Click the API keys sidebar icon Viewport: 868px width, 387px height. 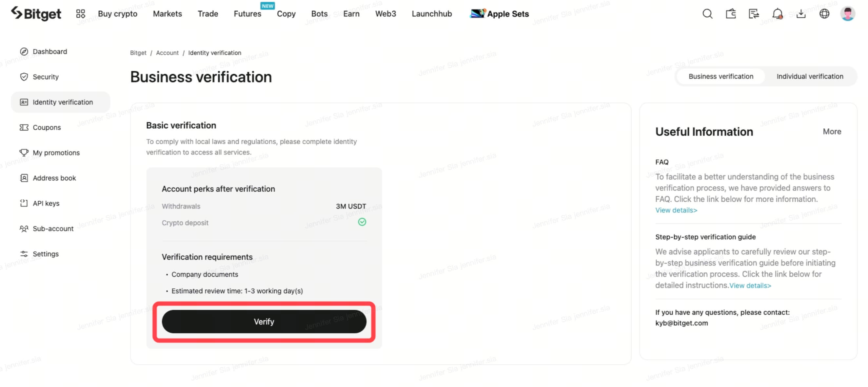23,203
